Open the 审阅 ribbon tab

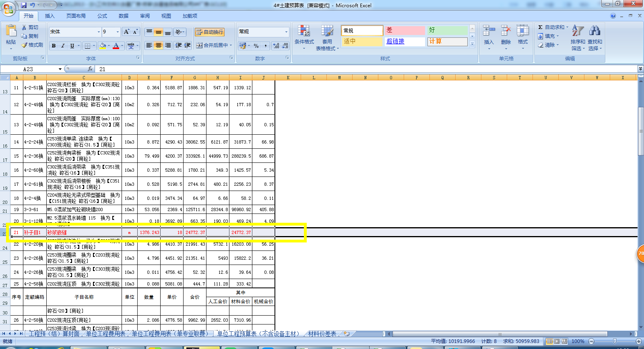click(145, 16)
